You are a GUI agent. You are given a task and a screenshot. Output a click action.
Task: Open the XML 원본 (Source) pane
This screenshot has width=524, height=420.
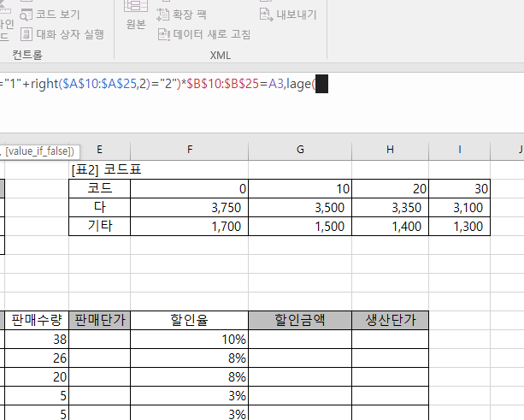pyautogui.click(x=135, y=23)
